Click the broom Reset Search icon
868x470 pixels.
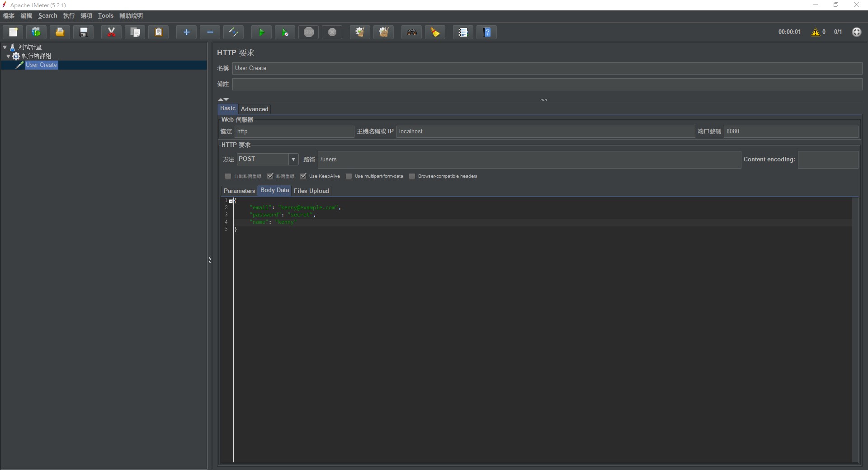pos(435,32)
